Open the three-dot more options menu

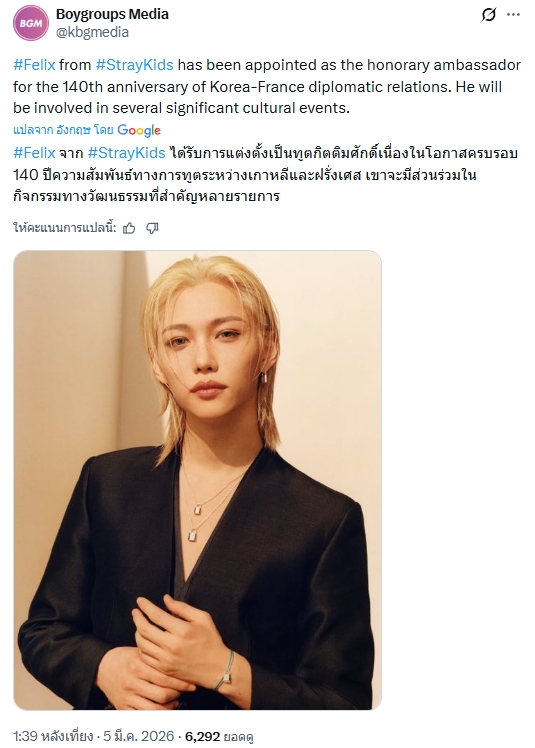click(514, 15)
